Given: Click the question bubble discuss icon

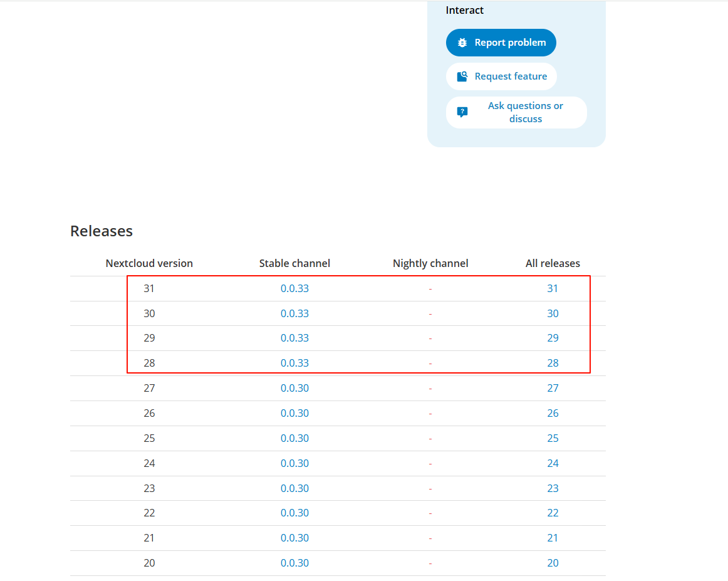Looking at the screenshot, I should click(x=462, y=112).
